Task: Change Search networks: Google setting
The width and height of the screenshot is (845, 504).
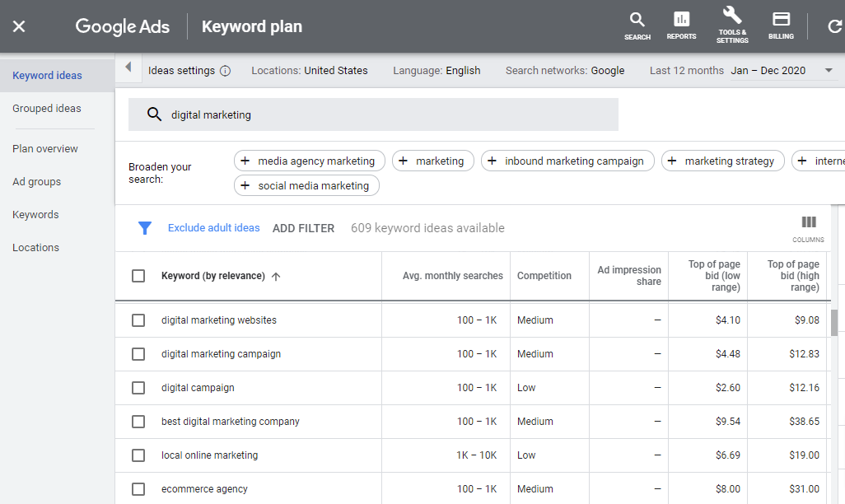Action: (565, 71)
